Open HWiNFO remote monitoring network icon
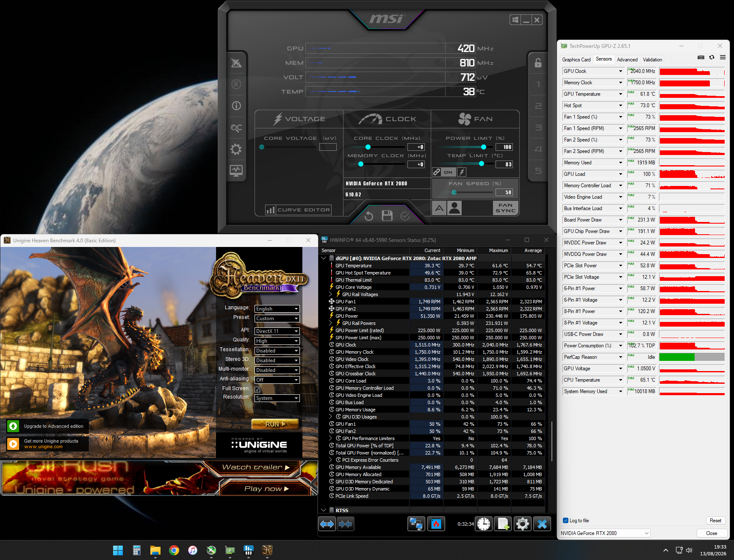The image size is (734, 560). 416,524
